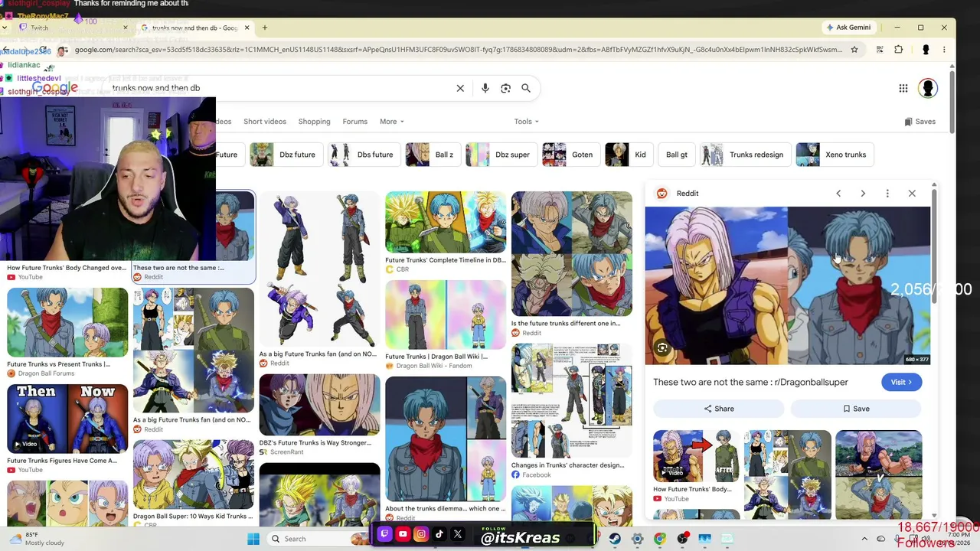980x551 pixels.
Task: Click the Share button in the preview panel
Action: click(718, 409)
